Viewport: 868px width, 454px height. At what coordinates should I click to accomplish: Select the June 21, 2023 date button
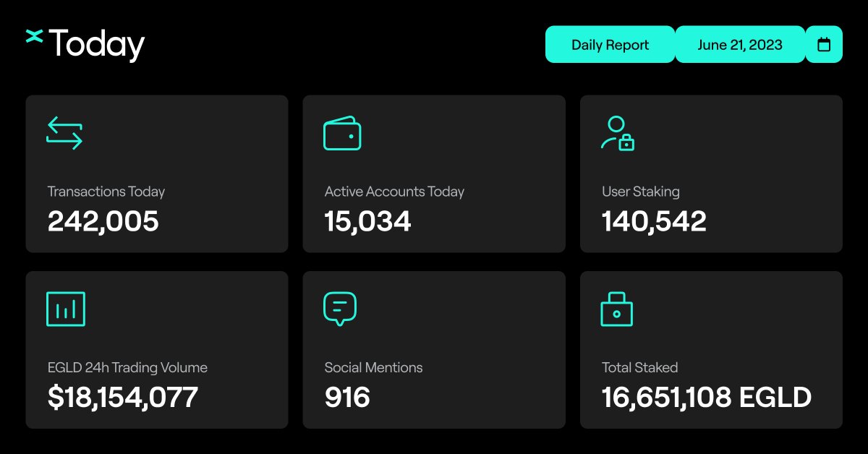pyautogui.click(x=740, y=45)
